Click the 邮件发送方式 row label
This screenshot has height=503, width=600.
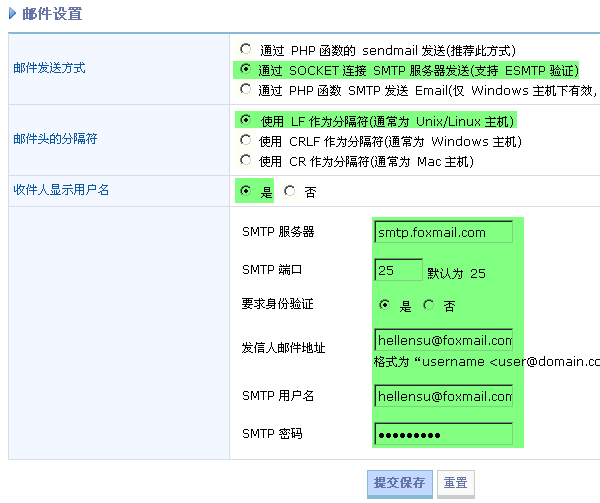pyautogui.click(x=49, y=69)
